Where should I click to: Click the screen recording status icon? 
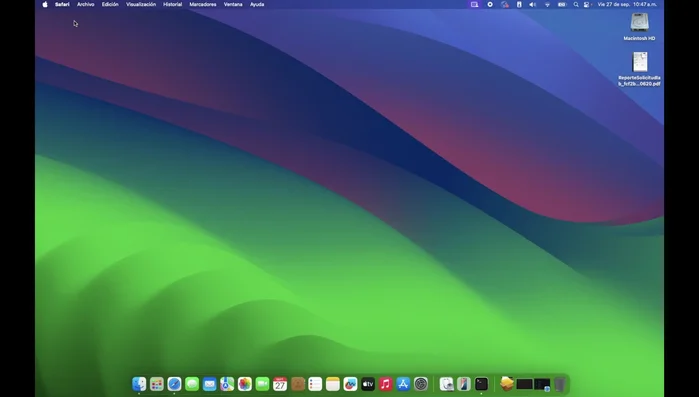490,4
